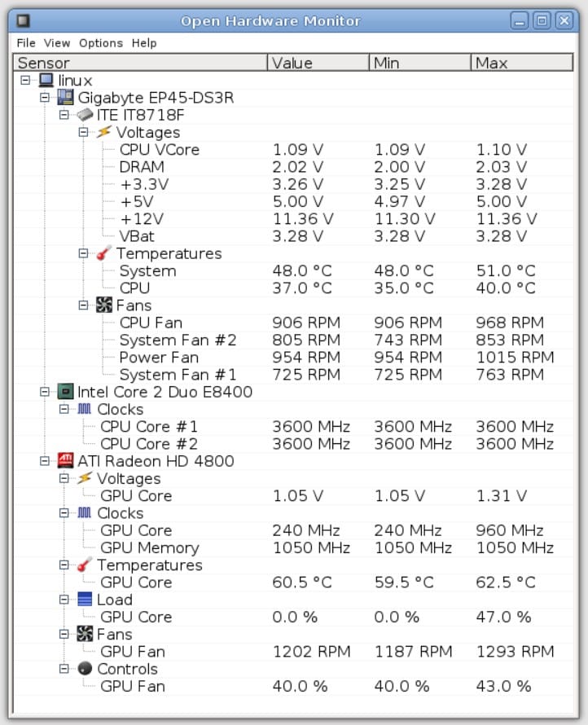Select the GPU Memory clock row
Viewport: 588px width, 725px height.
tap(293, 547)
